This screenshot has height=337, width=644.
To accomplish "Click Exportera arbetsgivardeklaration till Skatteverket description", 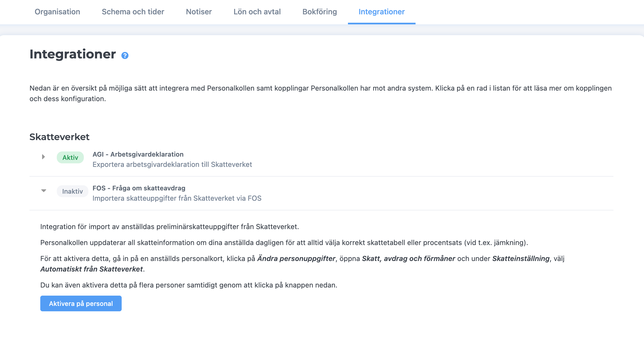I will click(172, 164).
